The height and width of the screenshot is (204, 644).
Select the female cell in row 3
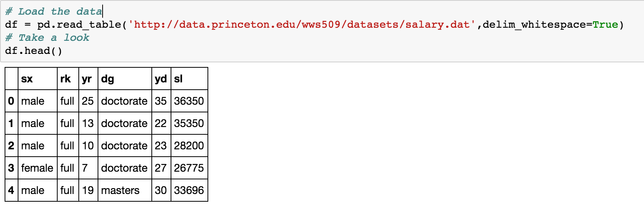pyautogui.click(x=37, y=168)
